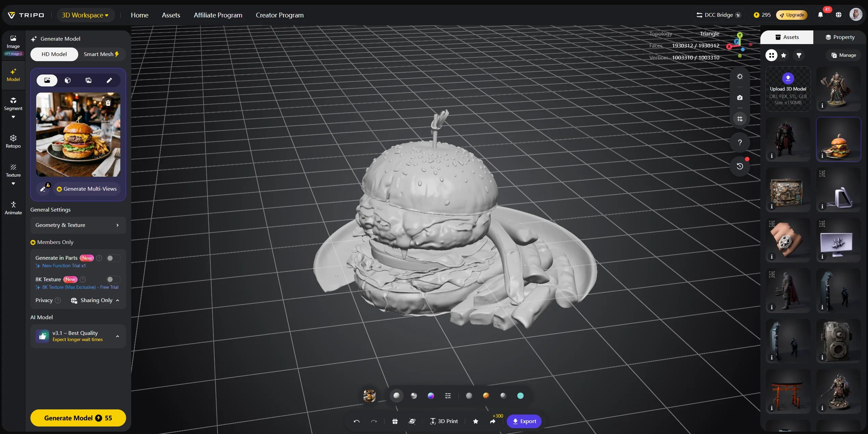Open the 3D Workspace dropdown
Screen dimensions: 868x434
(85, 15)
